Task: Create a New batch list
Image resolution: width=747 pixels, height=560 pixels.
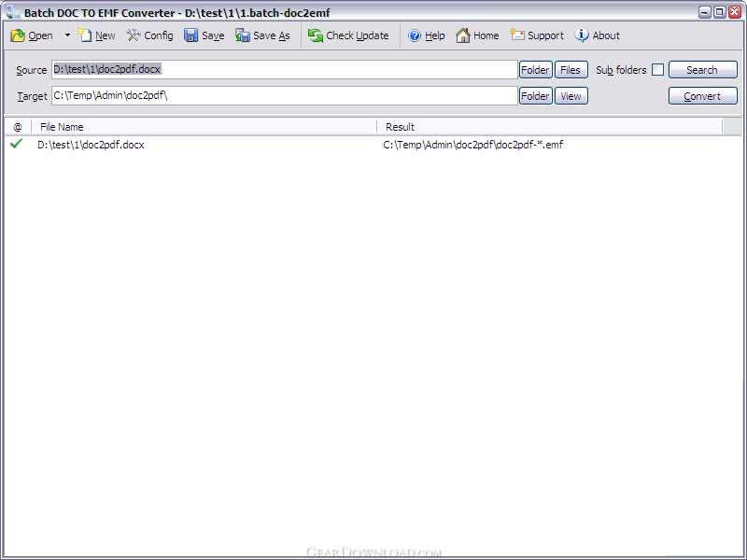Action: (x=97, y=35)
